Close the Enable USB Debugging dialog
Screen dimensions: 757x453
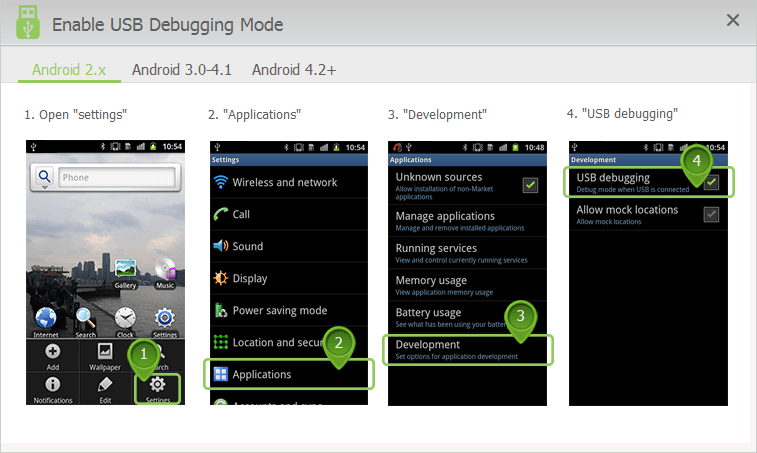coord(733,20)
